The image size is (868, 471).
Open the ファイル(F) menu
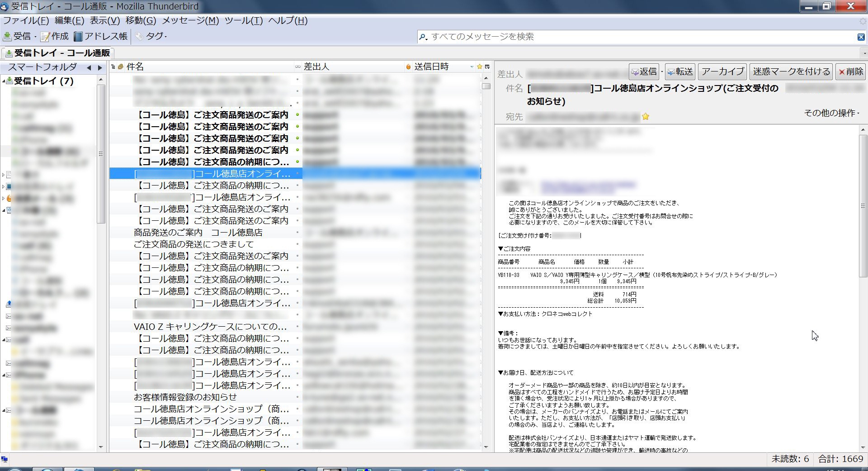[26, 21]
